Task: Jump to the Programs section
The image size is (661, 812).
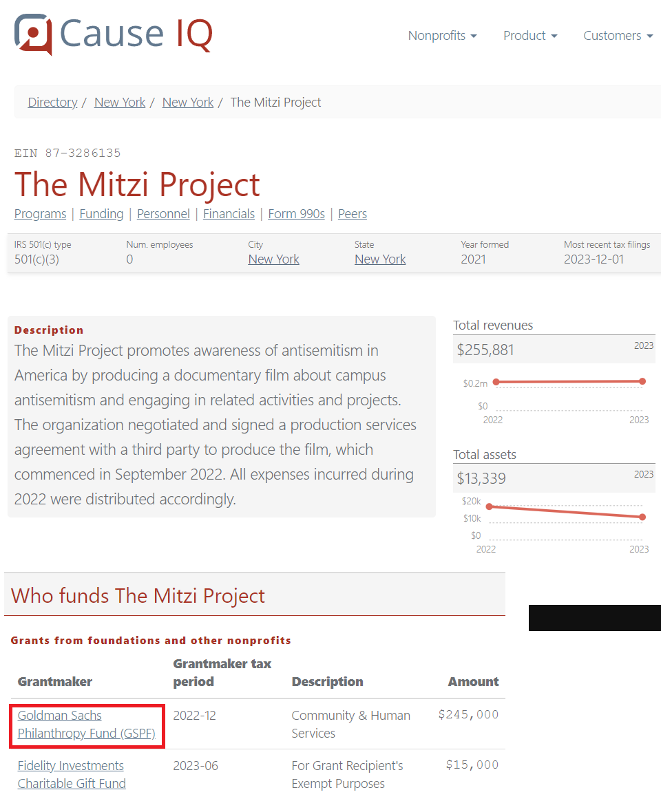Action: 41,214
